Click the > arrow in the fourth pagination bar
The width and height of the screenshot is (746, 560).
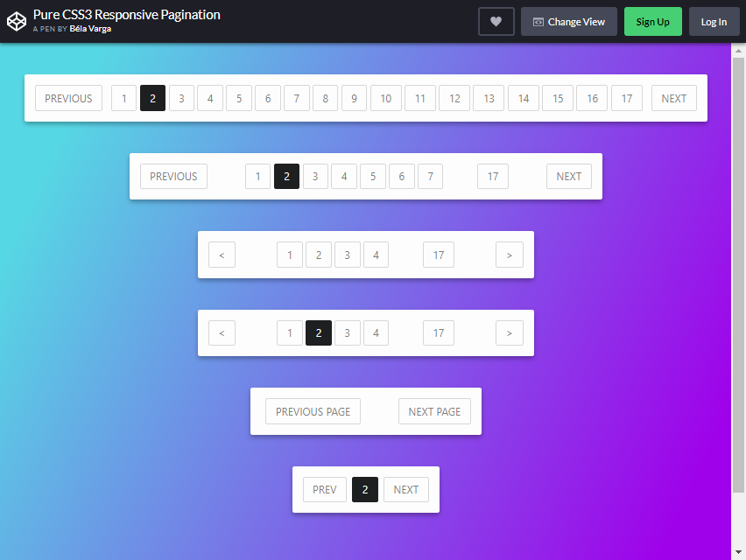click(x=510, y=332)
